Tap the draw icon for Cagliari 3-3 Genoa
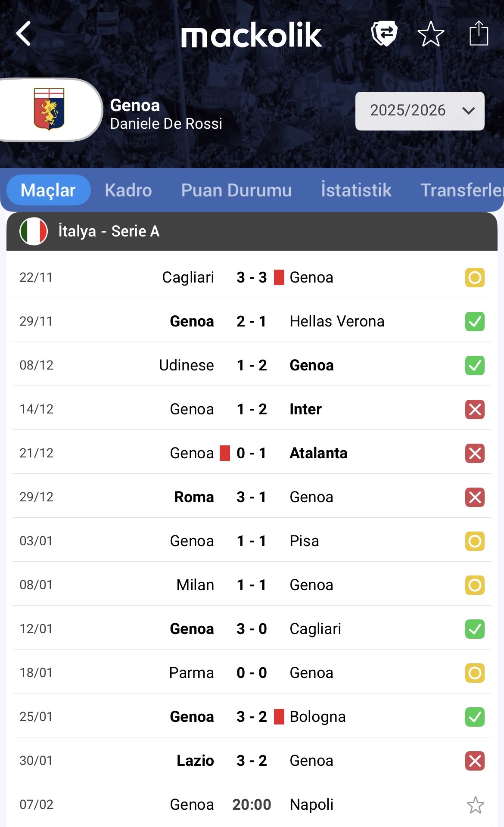Viewport: 504px width, 827px height. click(x=475, y=277)
